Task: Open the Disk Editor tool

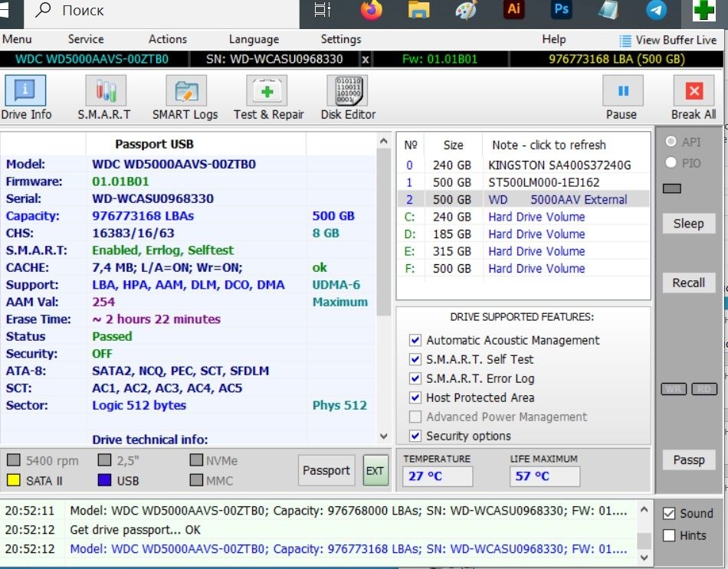Action: [x=347, y=91]
